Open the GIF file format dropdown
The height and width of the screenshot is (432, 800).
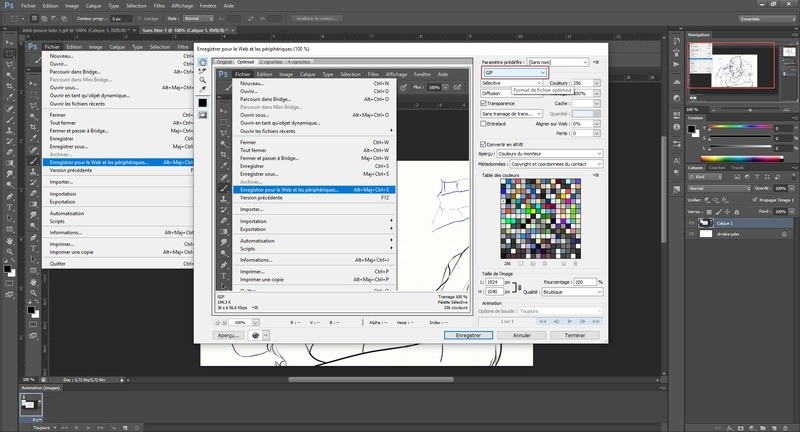[514, 72]
